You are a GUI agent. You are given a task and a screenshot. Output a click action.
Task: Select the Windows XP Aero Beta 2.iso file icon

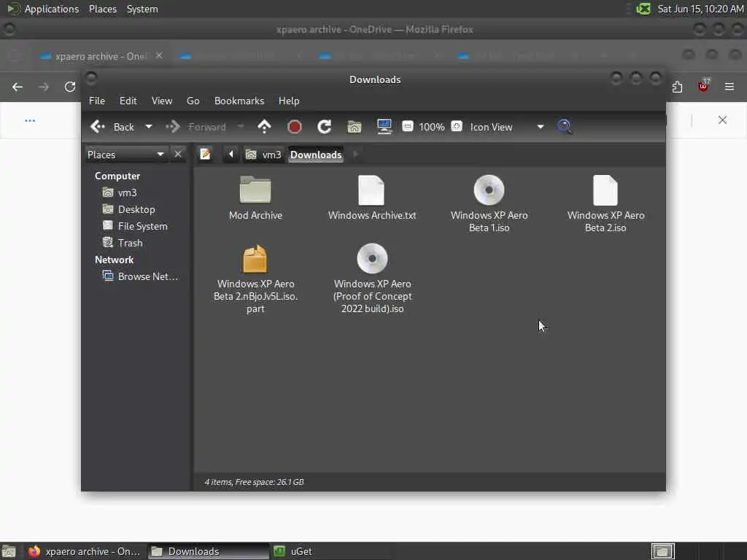coord(605,190)
